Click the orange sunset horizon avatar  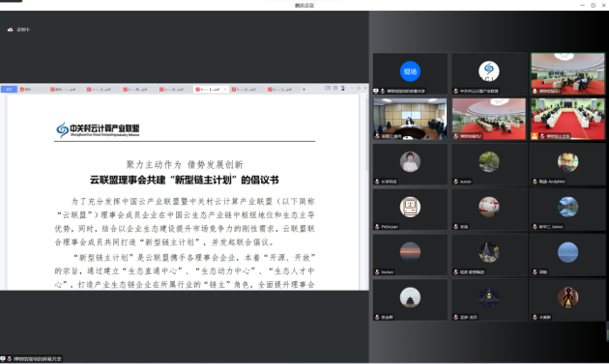[x=410, y=252]
